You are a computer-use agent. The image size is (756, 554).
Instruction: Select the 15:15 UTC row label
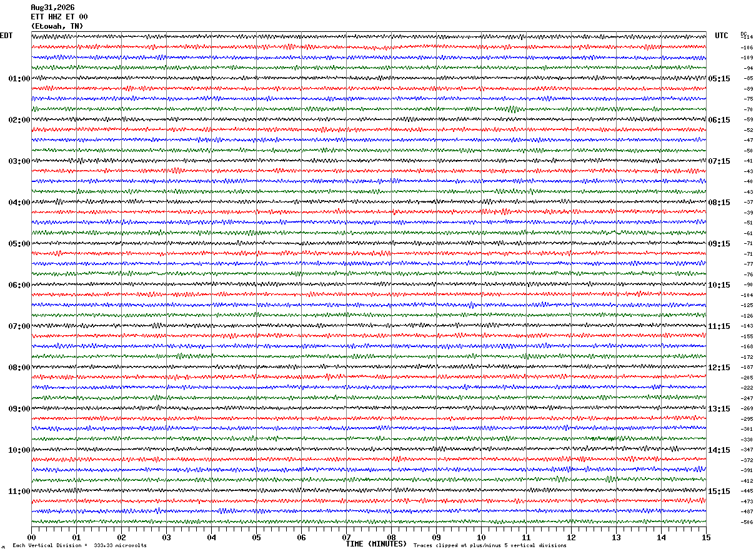click(x=719, y=491)
